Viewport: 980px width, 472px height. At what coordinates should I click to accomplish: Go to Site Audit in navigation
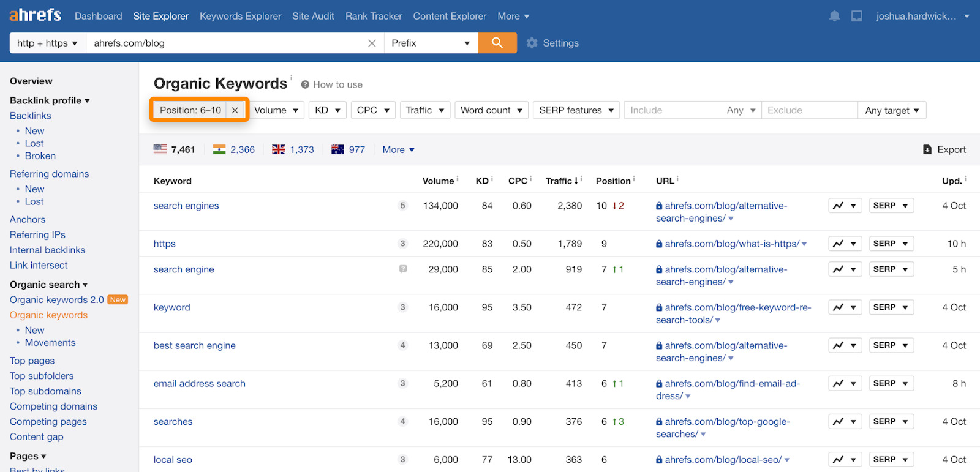pyautogui.click(x=313, y=16)
